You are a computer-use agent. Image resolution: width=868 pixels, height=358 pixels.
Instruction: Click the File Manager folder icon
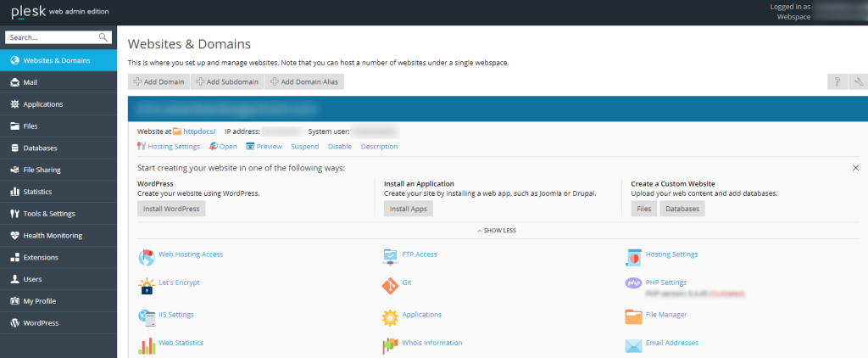click(x=633, y=316)
